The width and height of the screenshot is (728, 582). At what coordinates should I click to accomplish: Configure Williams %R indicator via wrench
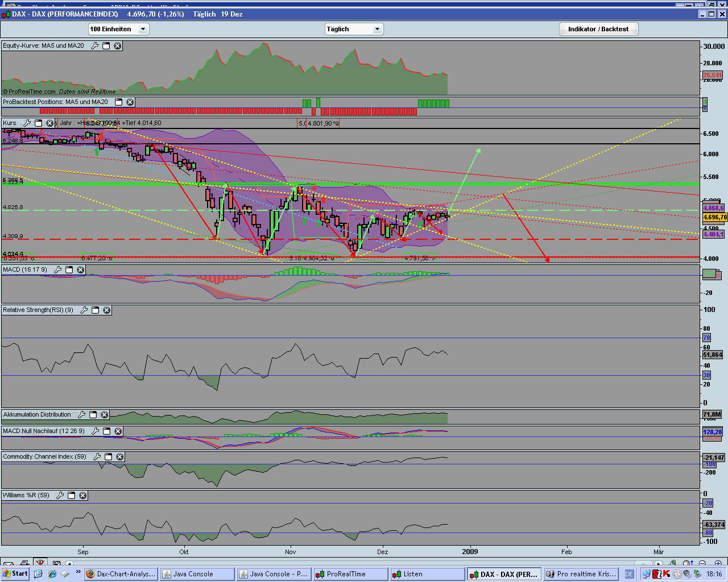(x=60, y=495)
